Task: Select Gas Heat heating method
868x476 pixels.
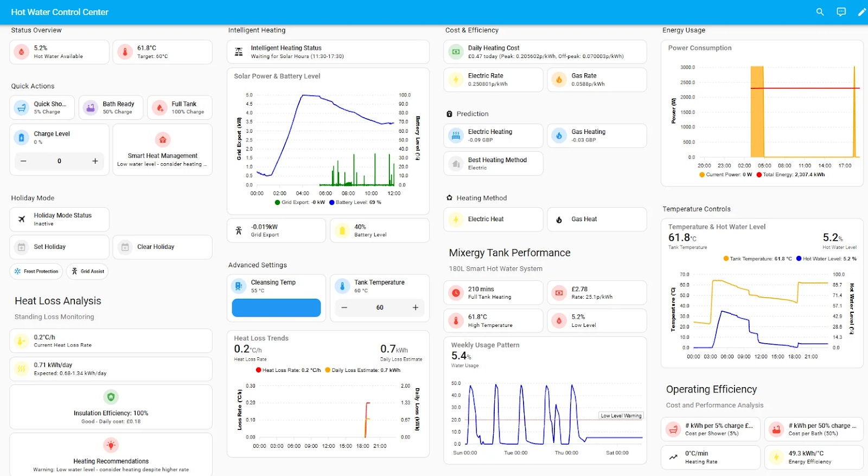Action: (x=597, y=219)
